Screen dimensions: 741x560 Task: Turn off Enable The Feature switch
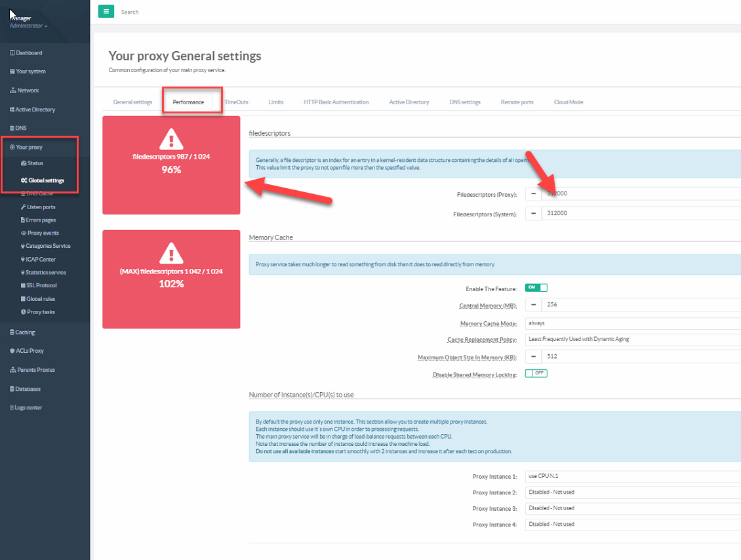coord(536,288)
